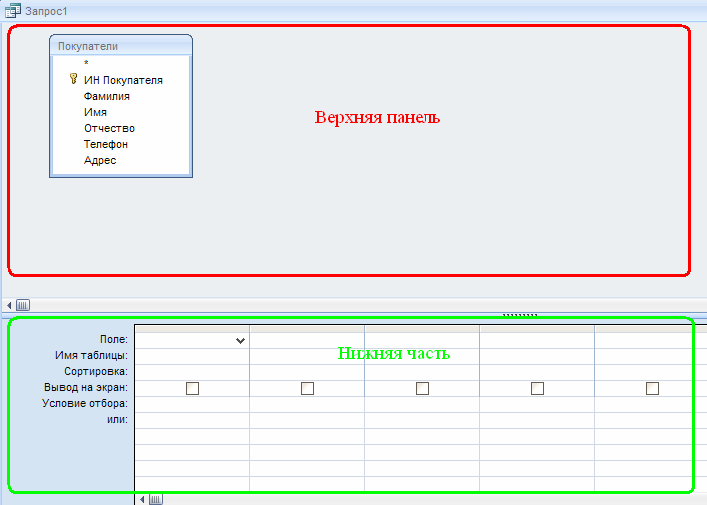The width and height of the screenshot is (707, 505).
Task: Click the grid horizontal scrollbar thumb at bottom
Action: pyautogui.click(x=156, y=499)
